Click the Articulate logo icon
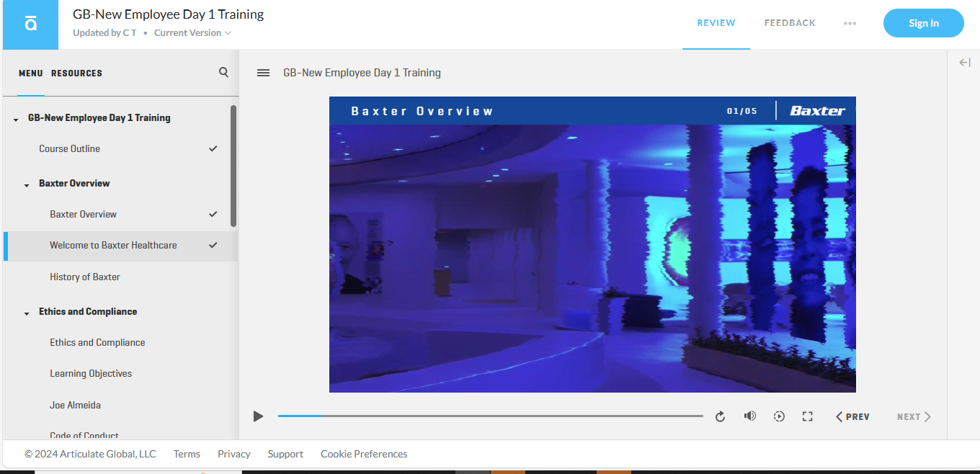Image resolution: width=980 pixels, height=474 pixels. pos(31,24)
